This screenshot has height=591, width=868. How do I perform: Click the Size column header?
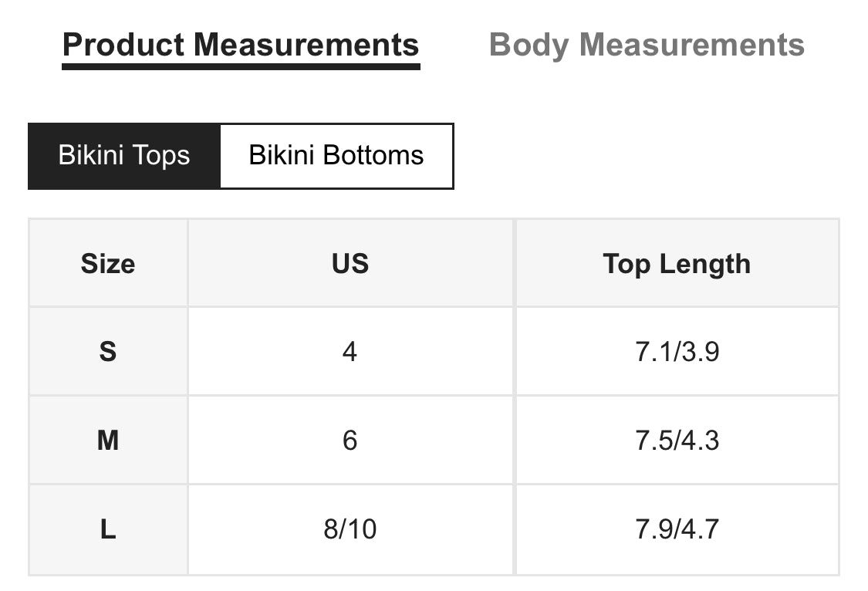click(x=108, y=263)
